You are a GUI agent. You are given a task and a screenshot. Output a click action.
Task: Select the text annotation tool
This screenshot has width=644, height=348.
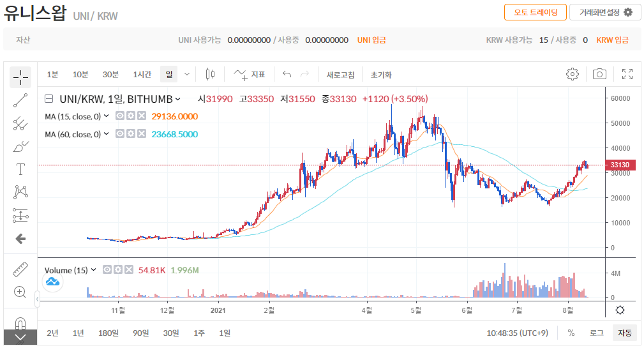pos(20,169)
